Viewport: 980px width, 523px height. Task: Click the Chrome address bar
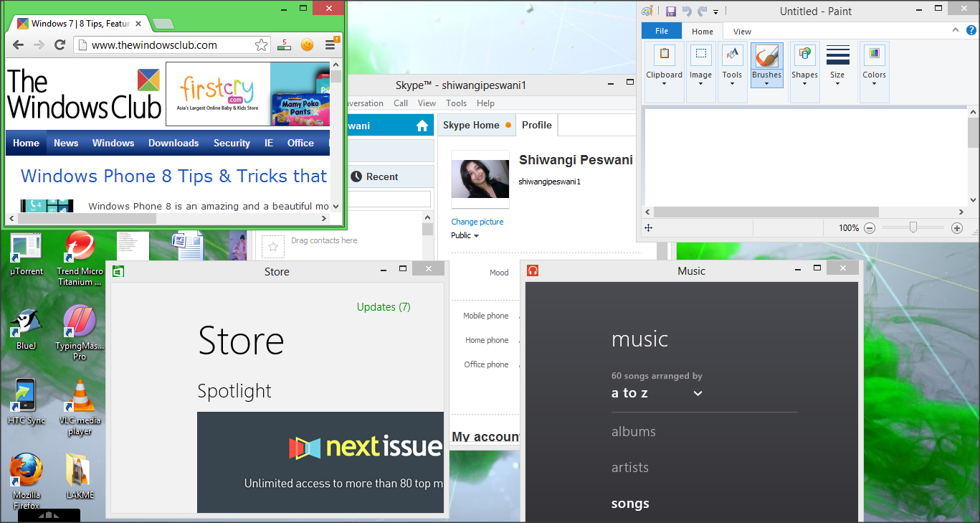pos(172,44)
